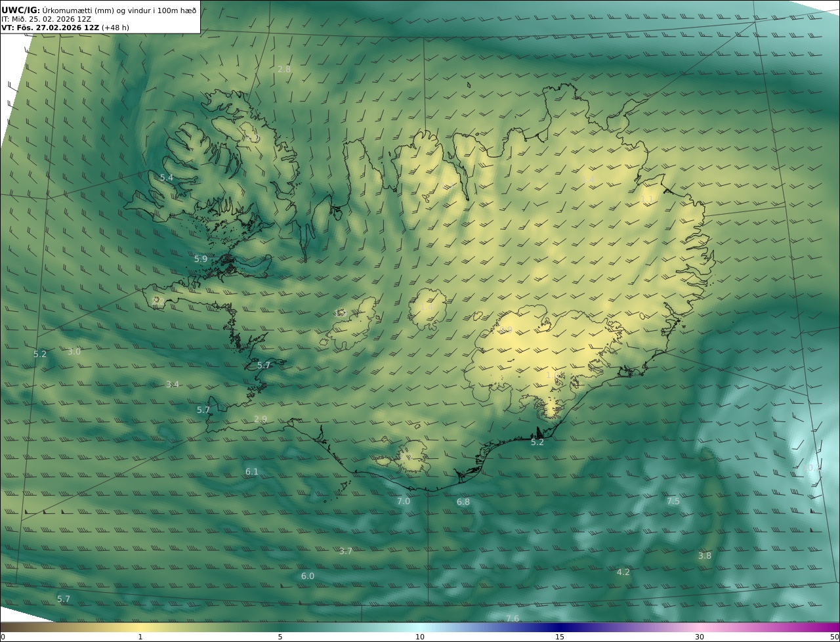Click the colorbar tick label "1"
This screenshot has height=642, width=840.
140,637
